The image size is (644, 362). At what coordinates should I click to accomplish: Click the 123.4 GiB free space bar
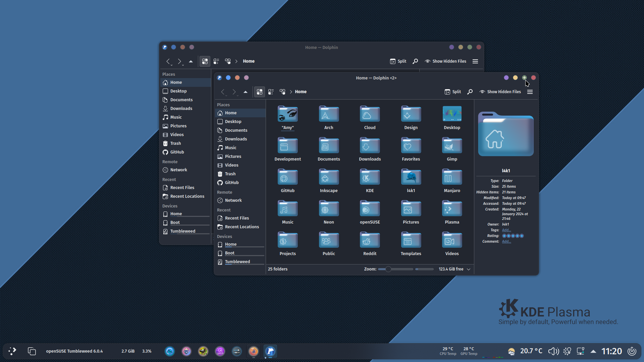424,269
